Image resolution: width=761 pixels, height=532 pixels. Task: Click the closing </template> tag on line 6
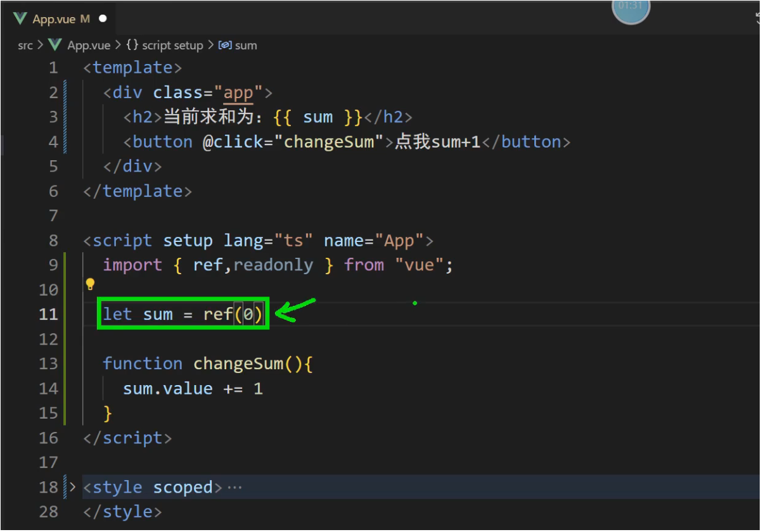[137, 191]
